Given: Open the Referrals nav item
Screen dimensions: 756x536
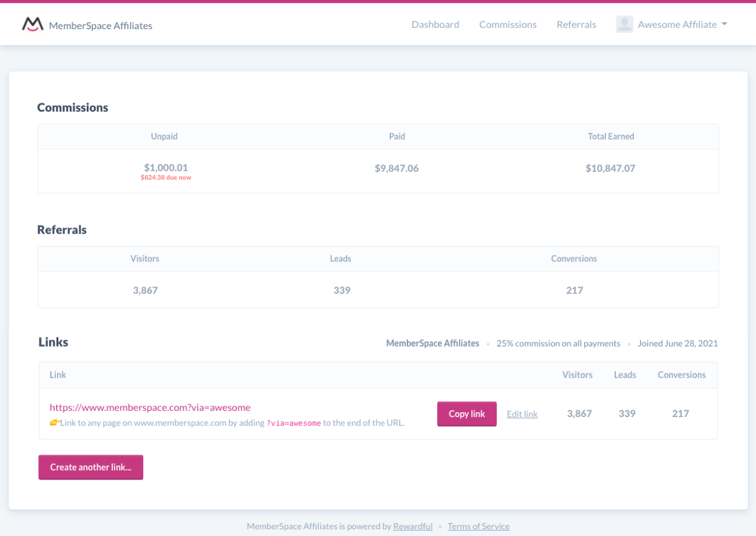Looking at the screenshot, I should pyautogui.click(x=576, y=24).
